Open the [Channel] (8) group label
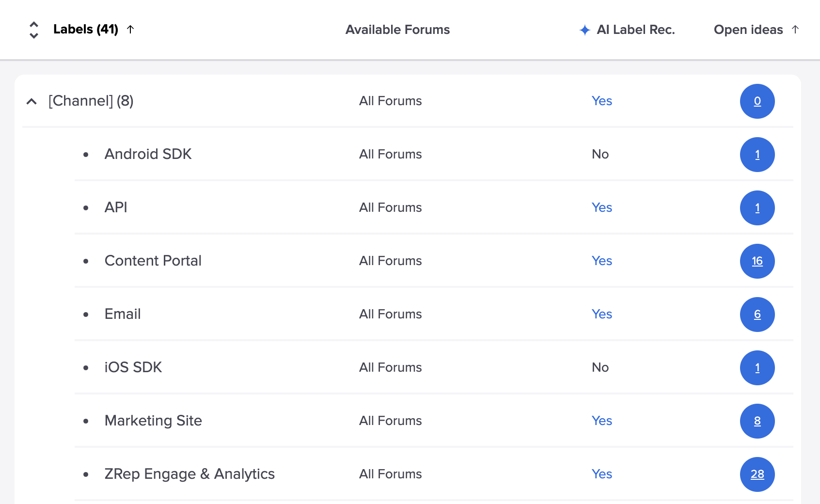Image resolution: width=820 pixels, height=504 pixels. (x=91, y=101)
